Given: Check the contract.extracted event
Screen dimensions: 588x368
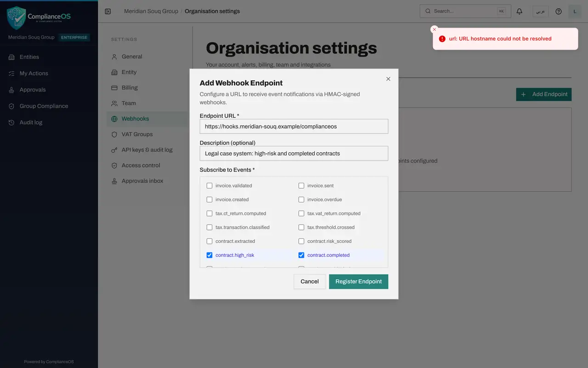Looking at the screenshot, I should pos(209,241).
